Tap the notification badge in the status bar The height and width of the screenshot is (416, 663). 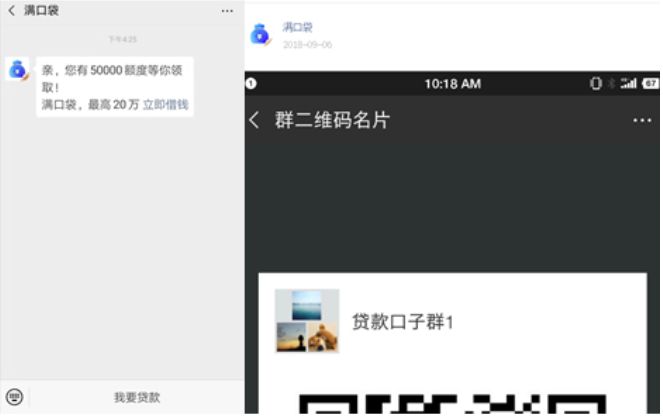pyautogui.click(x=251, y=83)
